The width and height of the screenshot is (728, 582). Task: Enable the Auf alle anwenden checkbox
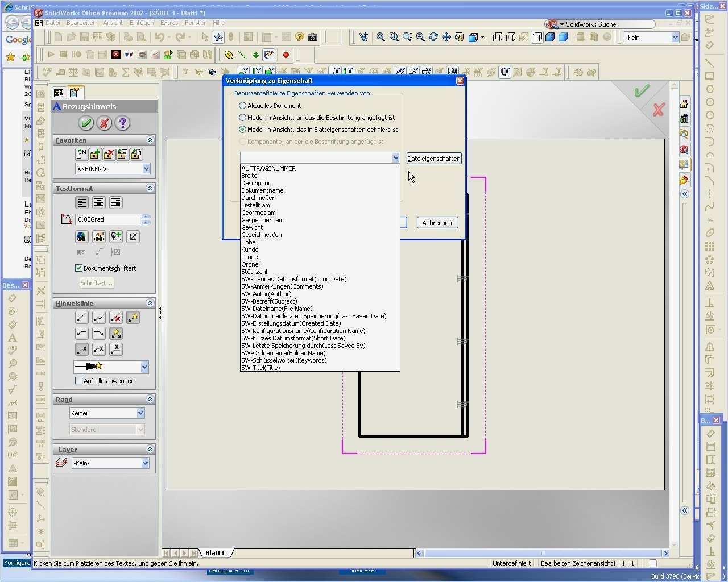[x=79, y=381]
